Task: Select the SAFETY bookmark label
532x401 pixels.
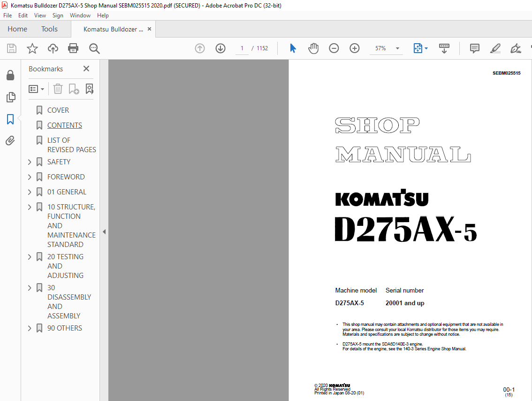Action: 59,162
